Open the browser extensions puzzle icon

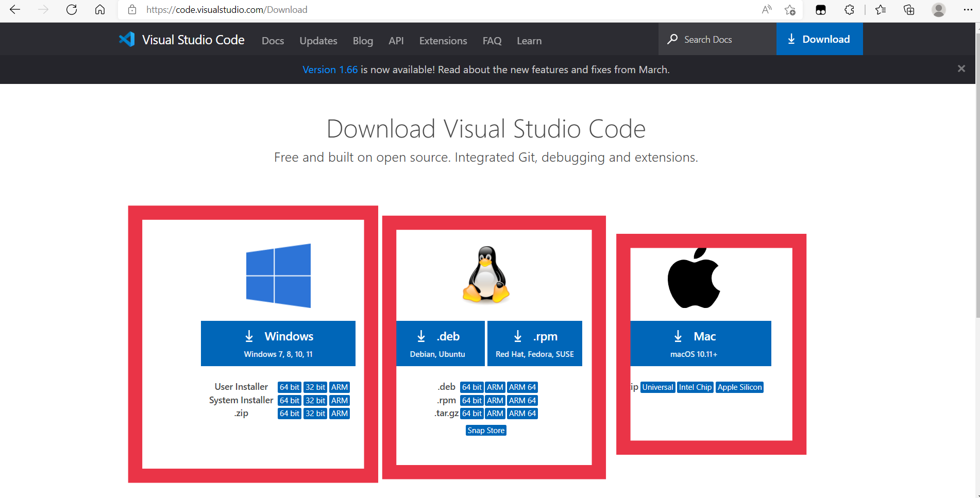pyautogui.click(x=850, y=9)
